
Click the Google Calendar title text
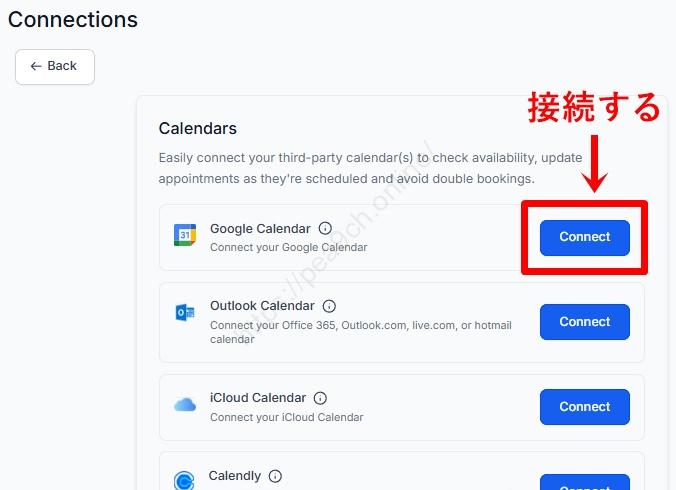pyautogui.click(x=260, y=229)
